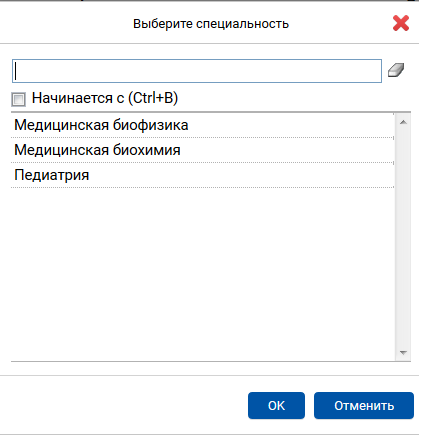Toggle filter via 'Начинается с' label text

(105, 98)
